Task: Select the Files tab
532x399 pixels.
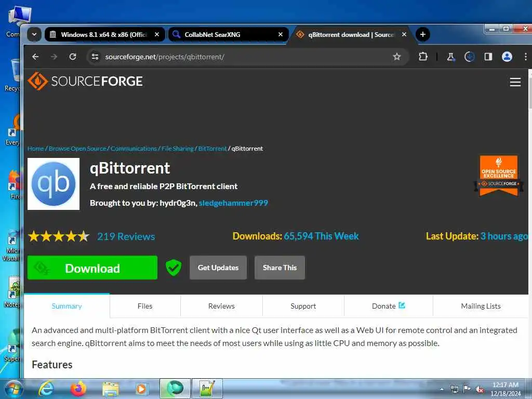Action: click(145, 306)
